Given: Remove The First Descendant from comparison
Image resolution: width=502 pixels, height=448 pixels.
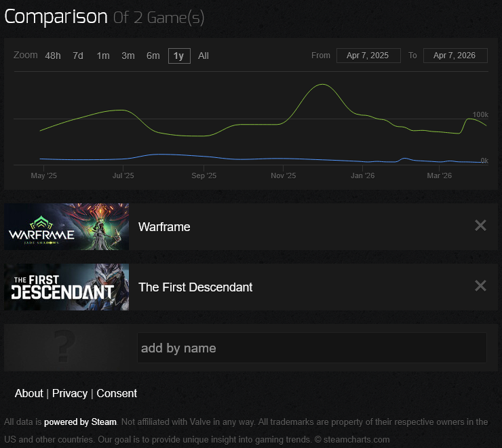Looking at the screenshot, I should click(480, 286).
